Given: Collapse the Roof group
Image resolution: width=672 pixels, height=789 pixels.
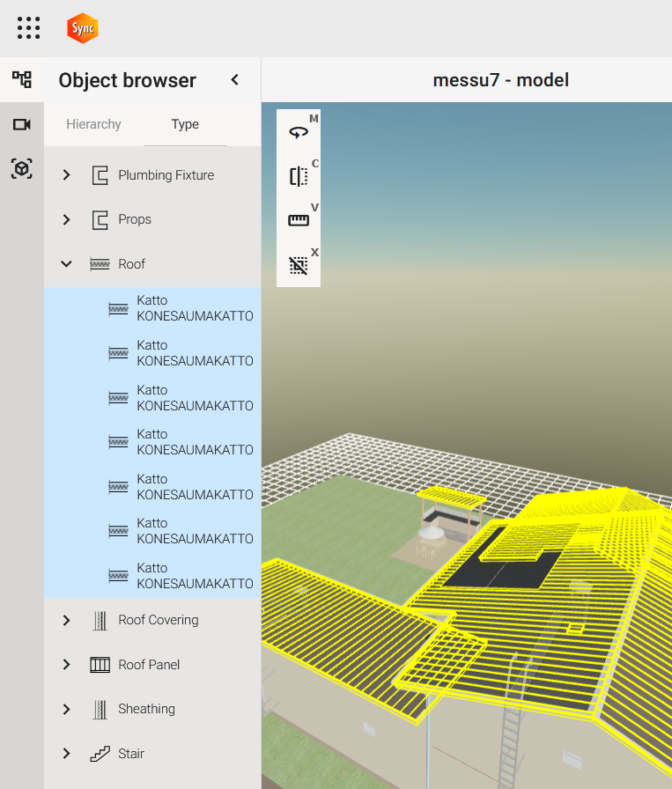Looking at the screenshot, I should [x=67, y=264].
